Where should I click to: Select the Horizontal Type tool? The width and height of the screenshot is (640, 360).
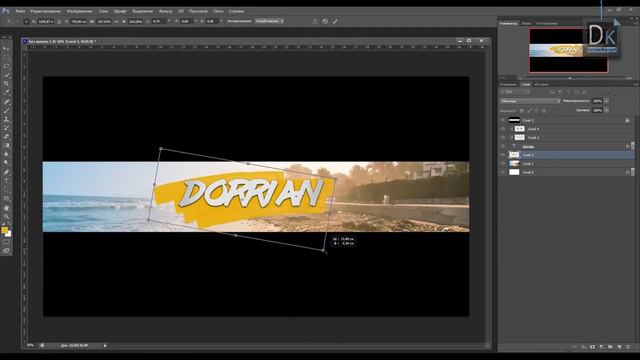(x=6, y=181)
